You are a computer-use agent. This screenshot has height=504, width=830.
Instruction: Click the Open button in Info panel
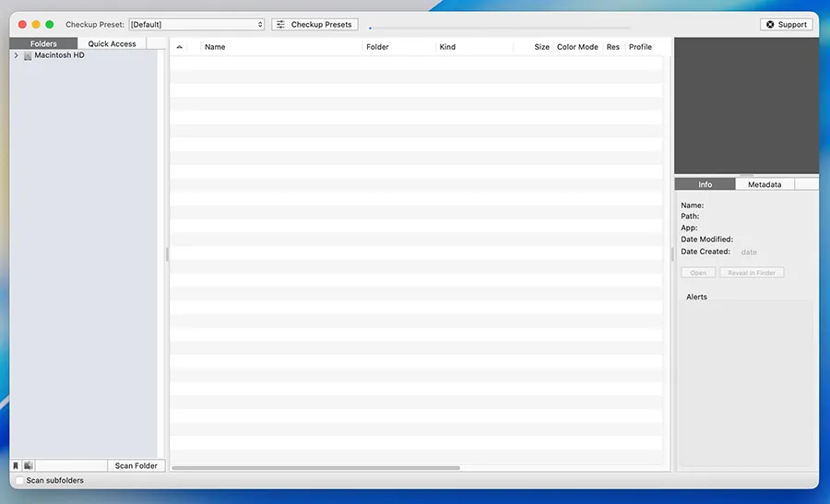tap(698, 273)
